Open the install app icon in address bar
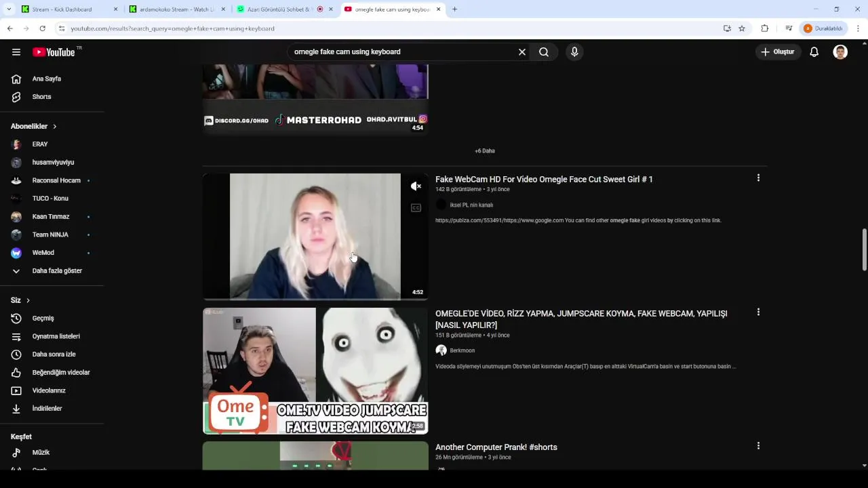The height and width of the screenshot is (488, 868). coord(727,28)
